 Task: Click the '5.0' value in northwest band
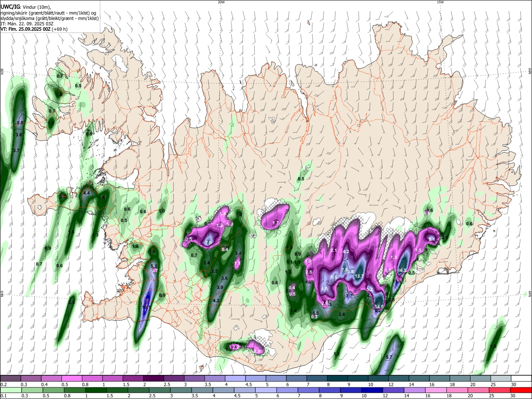tap(20, 123)
